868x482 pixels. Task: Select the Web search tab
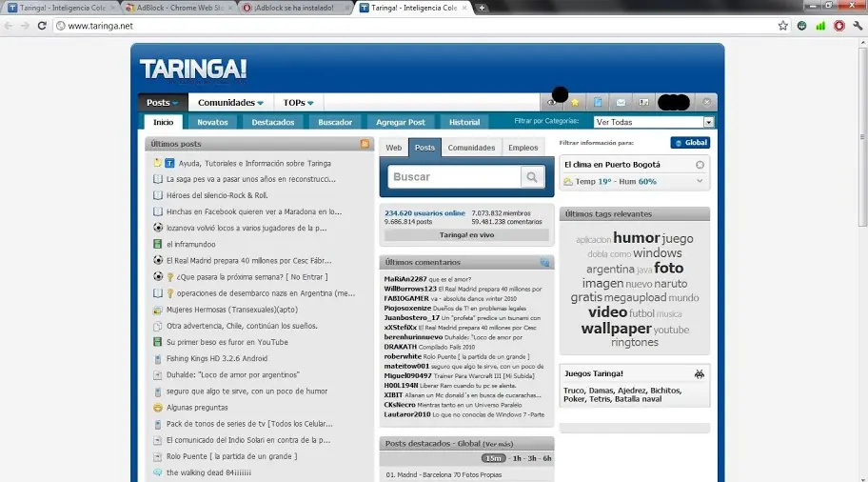(x=394, y=148)
